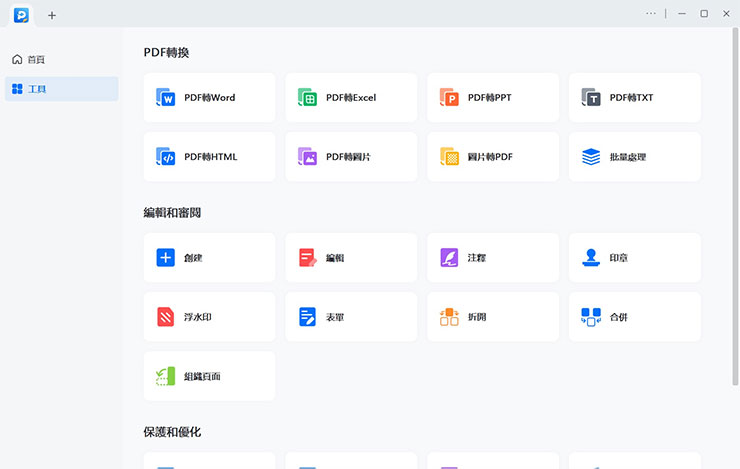The height and width of the screenshot is (469, 740).
Task: Click the 工具 grid icon in sidebar
Action: click(17, 89)
